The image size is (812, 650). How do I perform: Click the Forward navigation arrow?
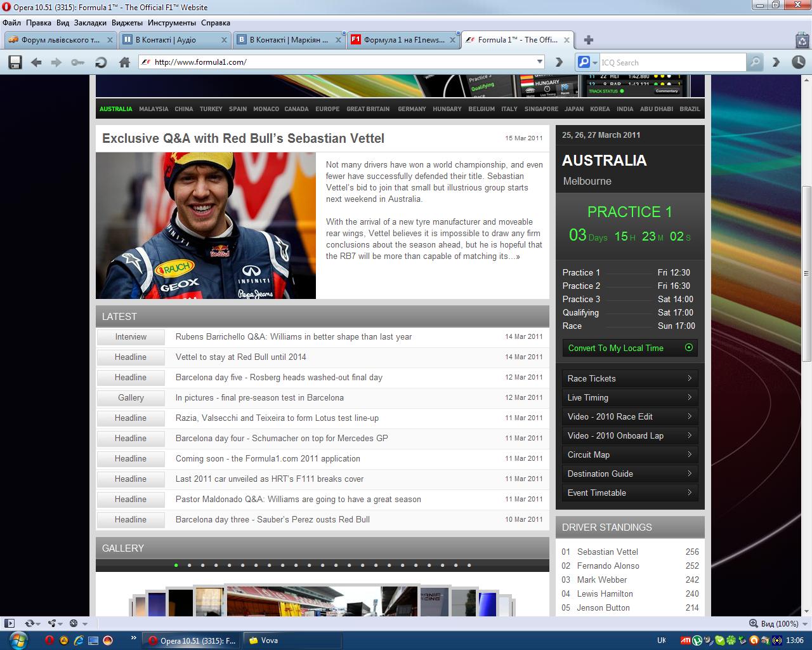(56, 62)
